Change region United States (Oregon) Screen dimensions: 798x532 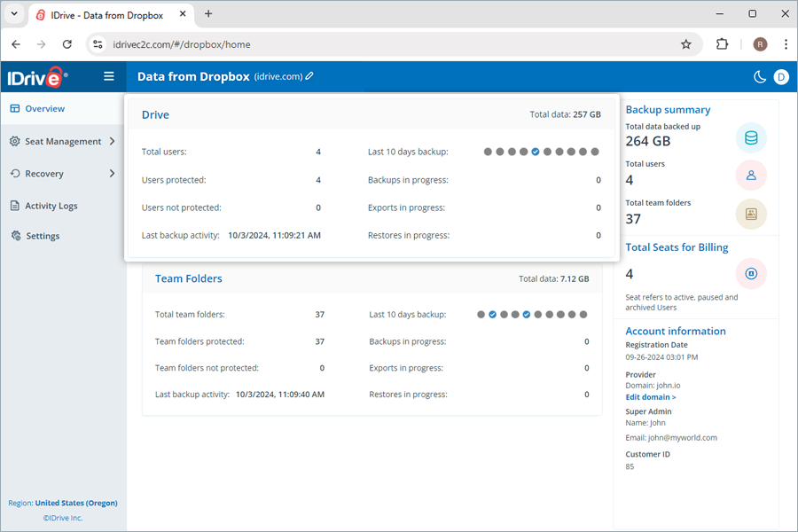(76, 503)
